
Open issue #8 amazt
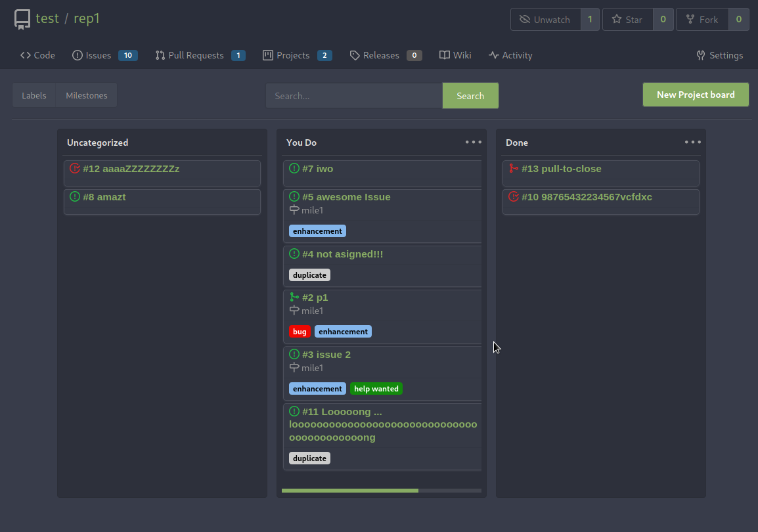[104, 196]
